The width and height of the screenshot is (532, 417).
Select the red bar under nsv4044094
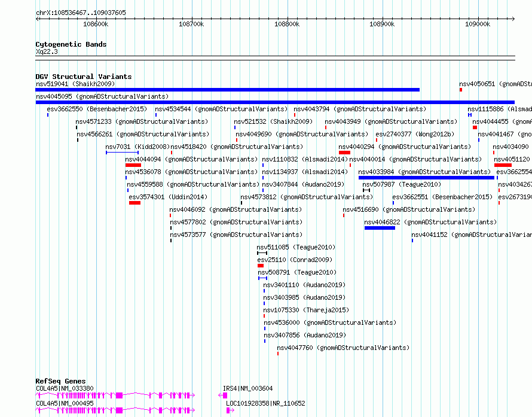click(x=133, y=165)
